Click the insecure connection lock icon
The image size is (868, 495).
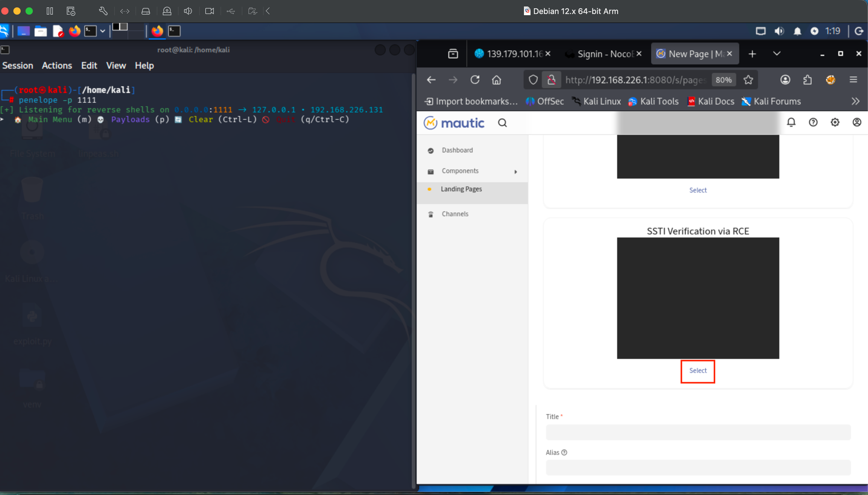click(x=551, y=80)
